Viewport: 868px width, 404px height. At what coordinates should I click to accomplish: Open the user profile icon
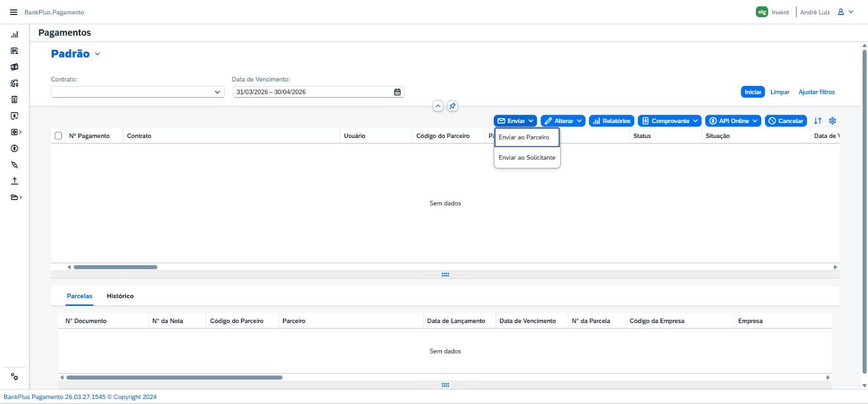tap(840, 12)
